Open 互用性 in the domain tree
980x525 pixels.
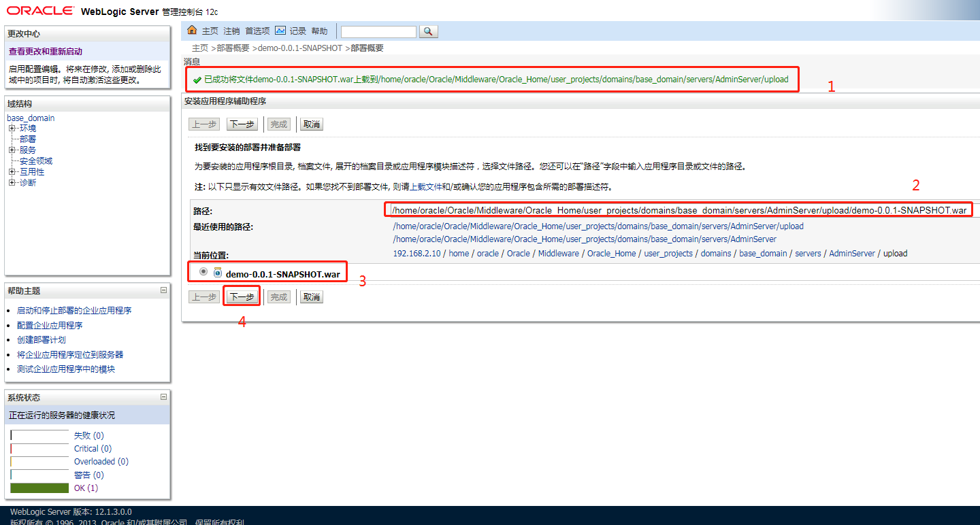click(x=32, y=172)
